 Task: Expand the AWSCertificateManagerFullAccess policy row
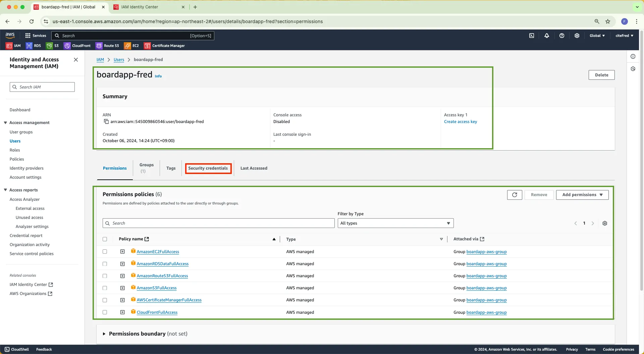pyautogui.click(x=122, y=300)
